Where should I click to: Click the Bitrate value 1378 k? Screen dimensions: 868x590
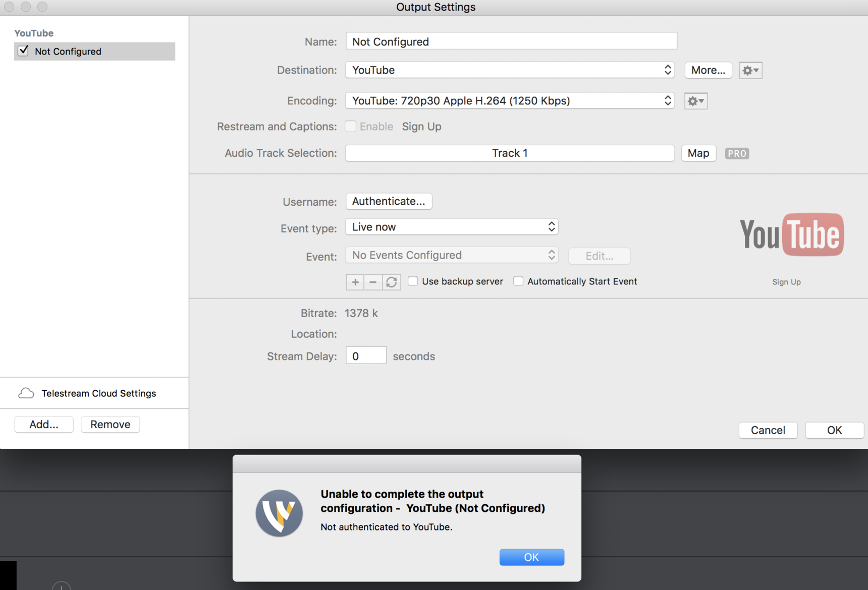361,313
